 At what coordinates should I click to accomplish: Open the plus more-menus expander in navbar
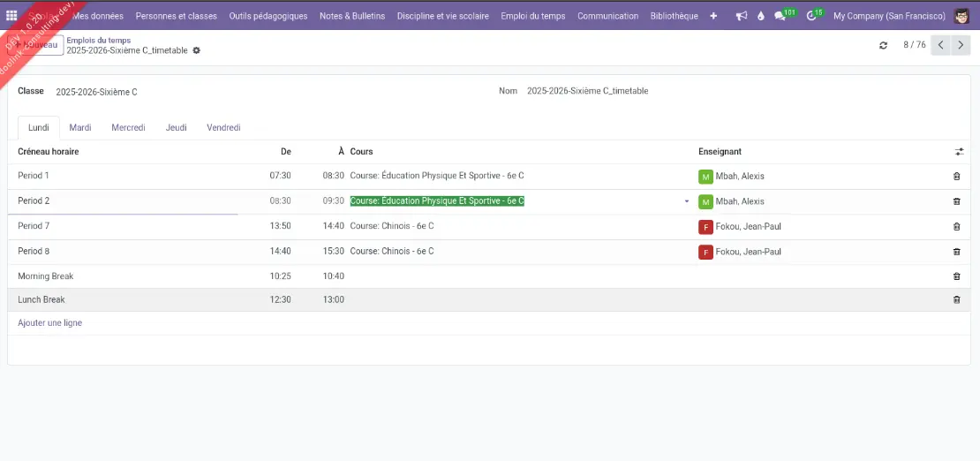click(x=713, y=16)
